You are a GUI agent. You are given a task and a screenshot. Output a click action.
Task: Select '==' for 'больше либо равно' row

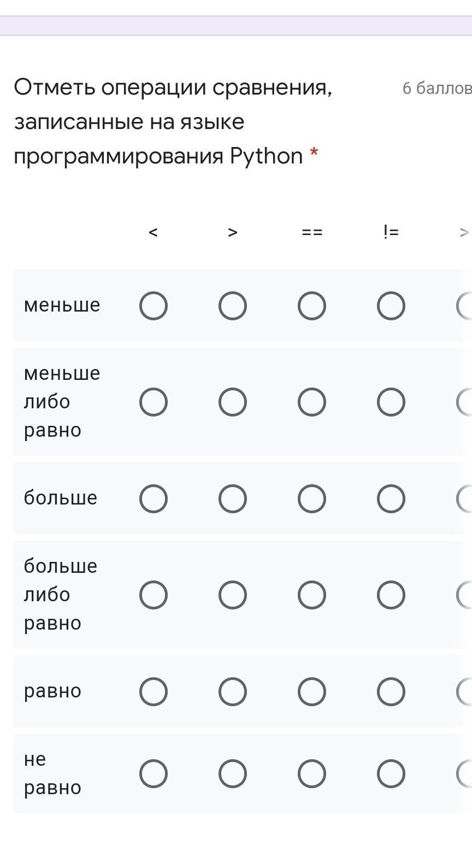[x=312, y=595]
